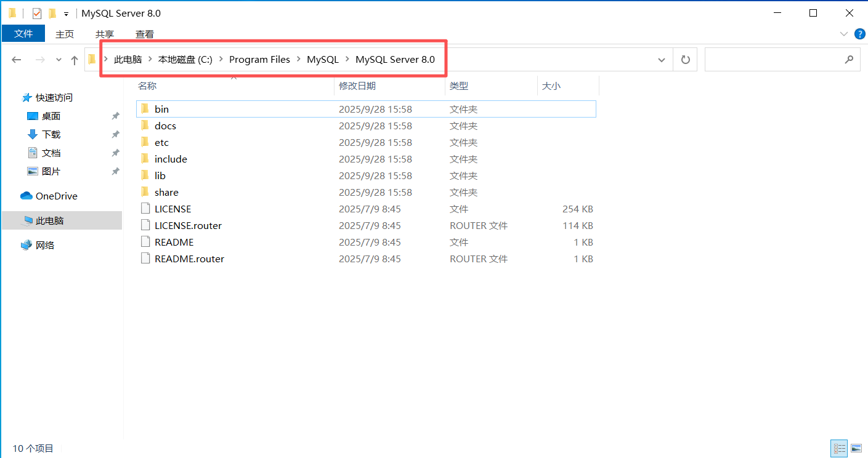Expand the ribbon with the chevron

pyautogui.click(x=843, y=34)
